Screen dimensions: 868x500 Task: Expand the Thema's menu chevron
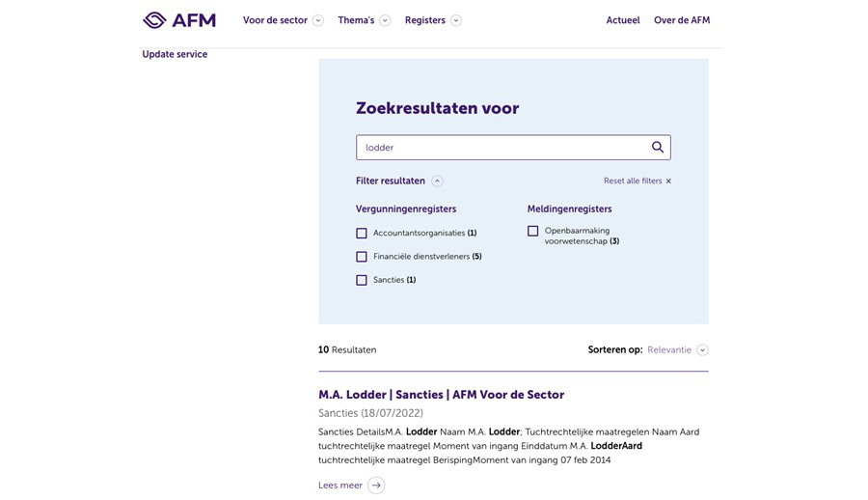385,20
